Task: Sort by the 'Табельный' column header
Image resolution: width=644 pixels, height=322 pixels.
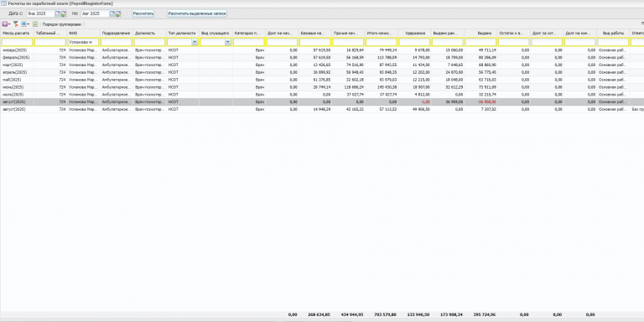Action: click(50, 33)
